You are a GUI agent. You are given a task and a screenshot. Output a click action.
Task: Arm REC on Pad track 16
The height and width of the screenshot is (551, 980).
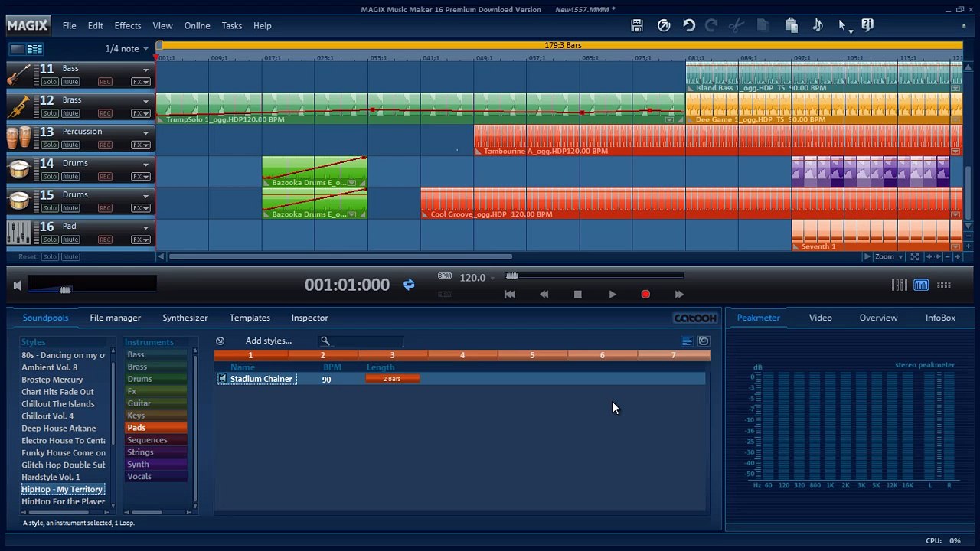click(x=104, y=240)
